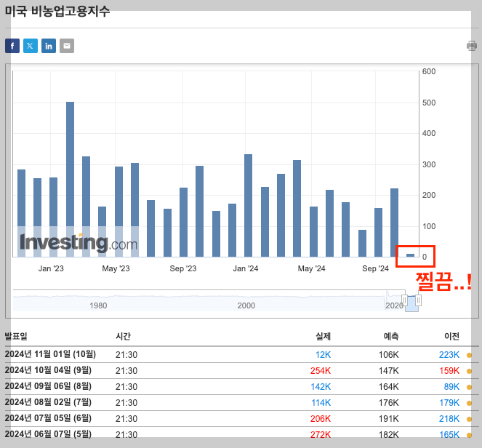Image resolution: width=482 pixels, height=448 pixels.
Task: Click the May '23 axis label
Action: pos(116,268)
